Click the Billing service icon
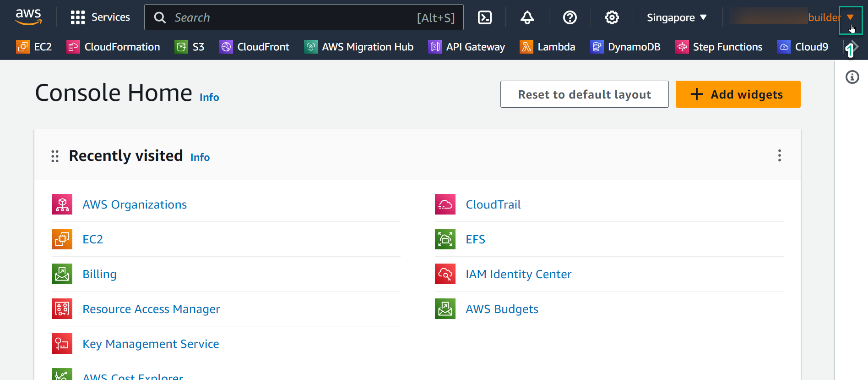 click(x=62, y=274)
